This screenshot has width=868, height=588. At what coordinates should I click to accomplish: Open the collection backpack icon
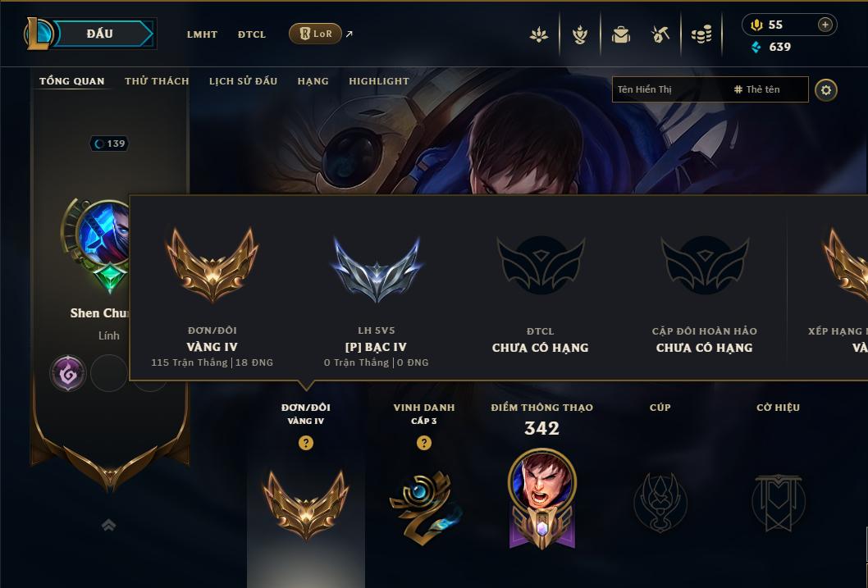pyautogui.click(x=620, y=34)
